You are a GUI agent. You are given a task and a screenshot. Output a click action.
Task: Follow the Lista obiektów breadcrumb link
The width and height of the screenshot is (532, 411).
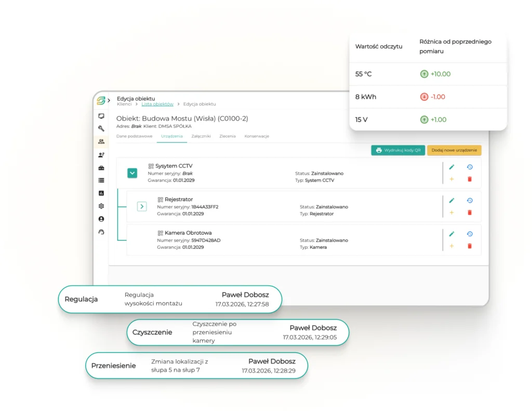[157, 104]
